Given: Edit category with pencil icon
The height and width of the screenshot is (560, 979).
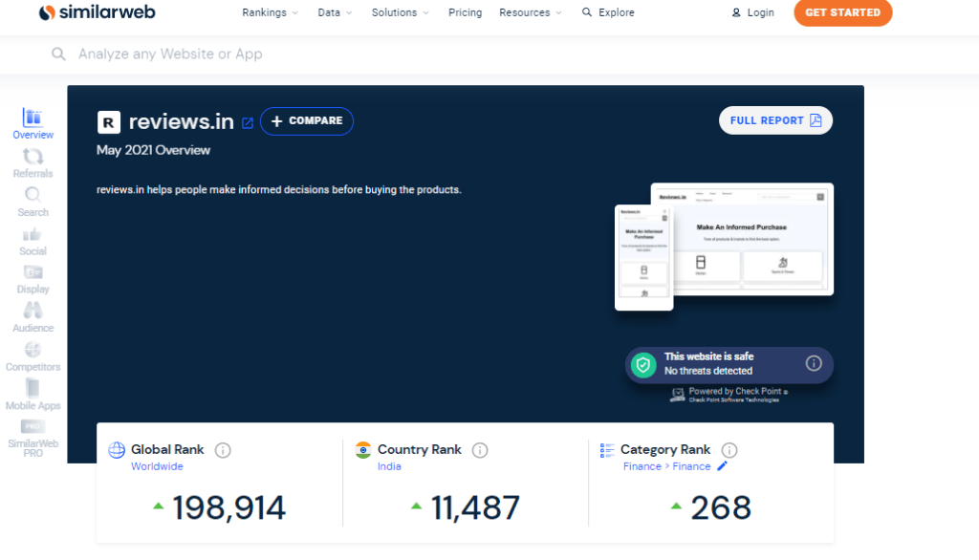Looking at the screenshot, I should point(723,465).
